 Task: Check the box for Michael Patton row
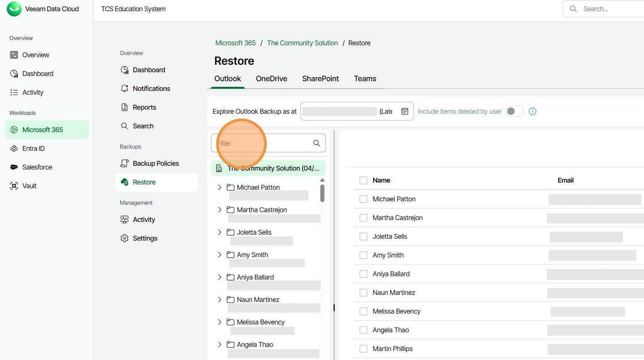363,199
